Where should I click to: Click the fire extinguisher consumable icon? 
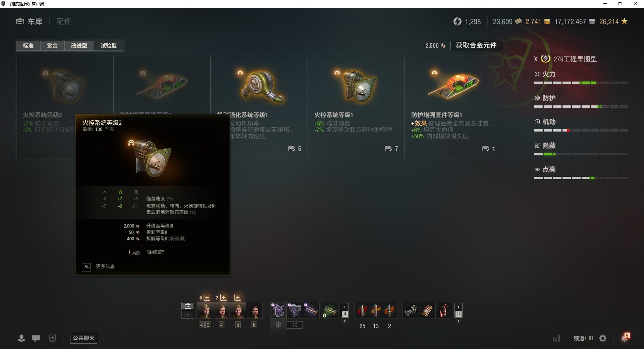[x=444, y=311]
